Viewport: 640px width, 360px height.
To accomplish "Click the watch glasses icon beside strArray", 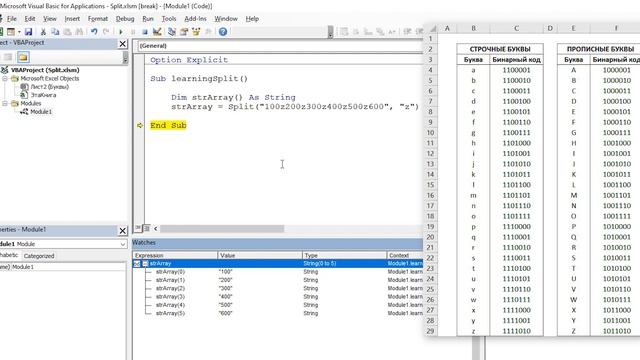I will pyautogui.click(x=137, y=264).
